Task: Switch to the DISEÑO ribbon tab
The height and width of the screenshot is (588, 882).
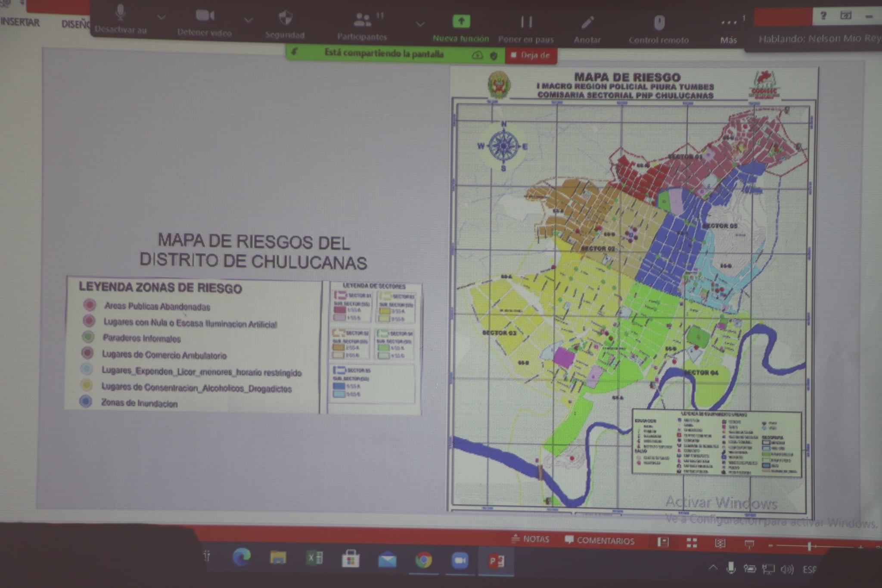Action: tap(76, 24)
